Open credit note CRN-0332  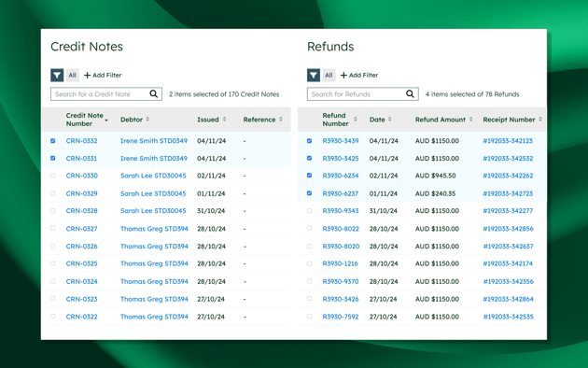coord(82,141)
